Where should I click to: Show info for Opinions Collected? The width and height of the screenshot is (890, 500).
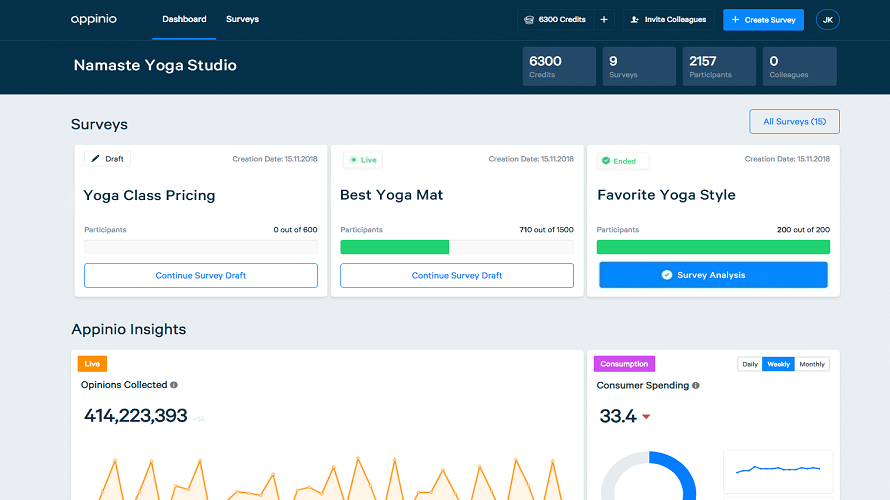click(x=174, y=385)
